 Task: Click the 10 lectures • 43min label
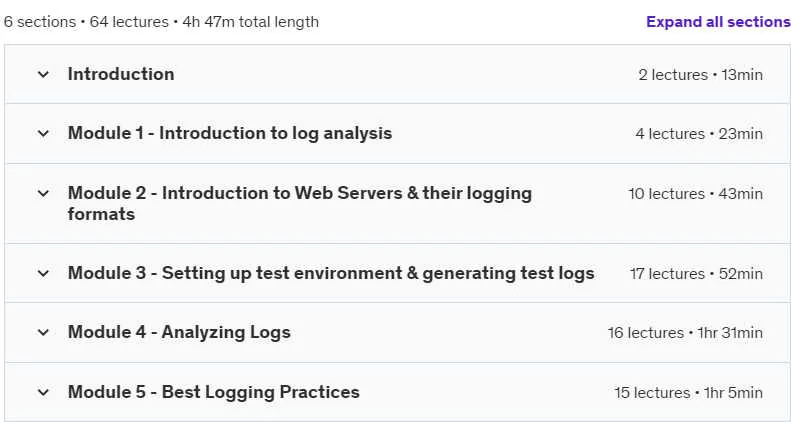coord(695,194)
